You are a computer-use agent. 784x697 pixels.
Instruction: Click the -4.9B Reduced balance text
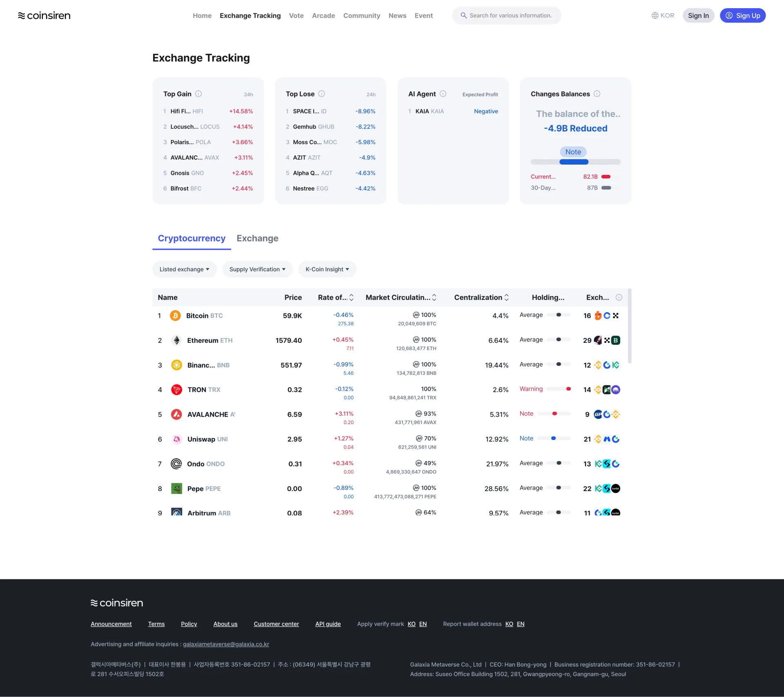576,128
